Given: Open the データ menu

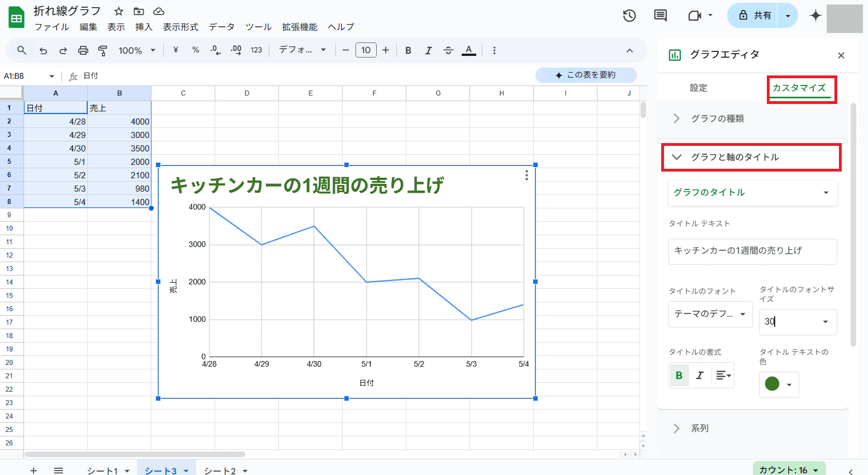Looking at the screenshot, I should (222, 27).
